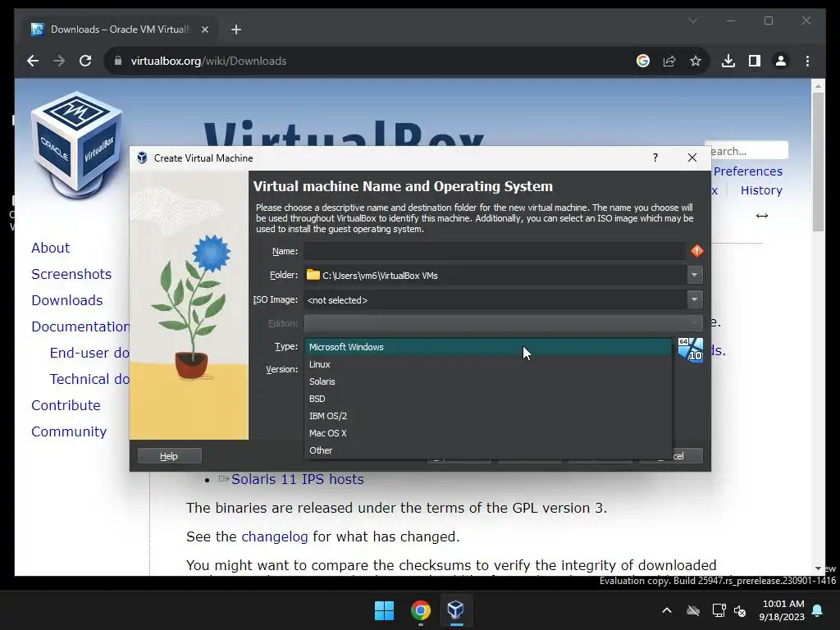Screen dimensions: 840x630
Task: Open Technical docs sidebar link
Action: pyautogui.click(x=89, y=379)
